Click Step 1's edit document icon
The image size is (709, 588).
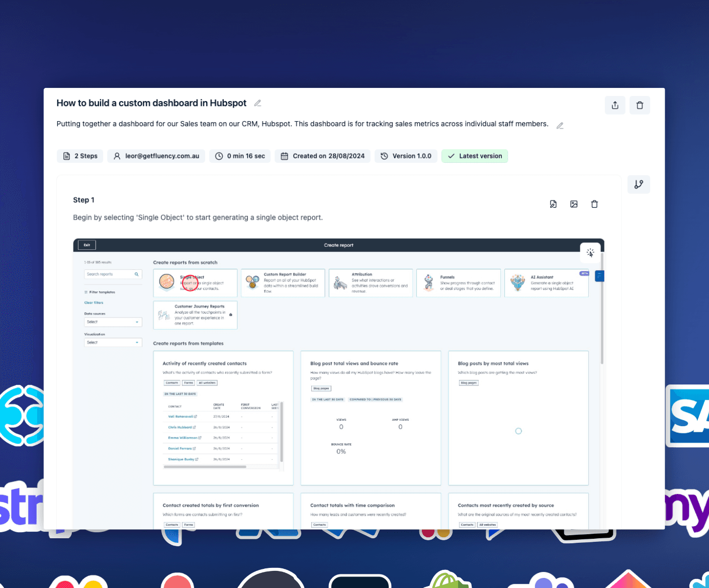click(x=553, y=204)
